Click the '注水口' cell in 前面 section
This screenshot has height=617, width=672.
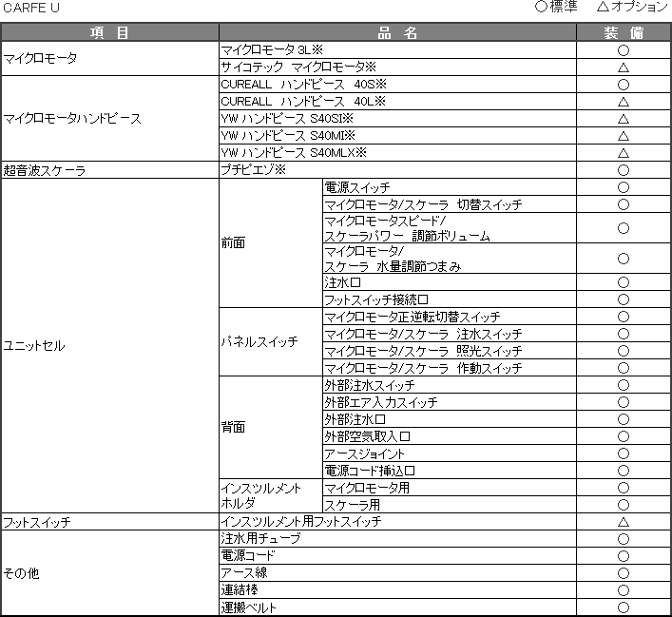450,282
